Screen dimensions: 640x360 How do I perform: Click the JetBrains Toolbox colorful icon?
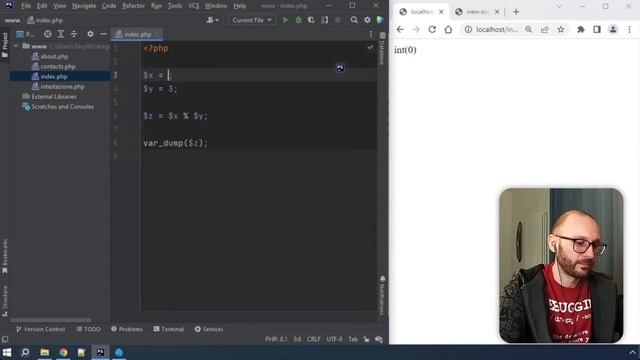(380, 20)
